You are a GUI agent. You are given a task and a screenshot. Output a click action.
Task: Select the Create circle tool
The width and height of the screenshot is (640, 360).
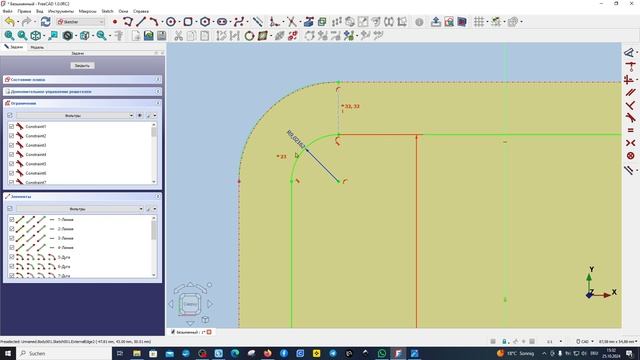(171, 22)
